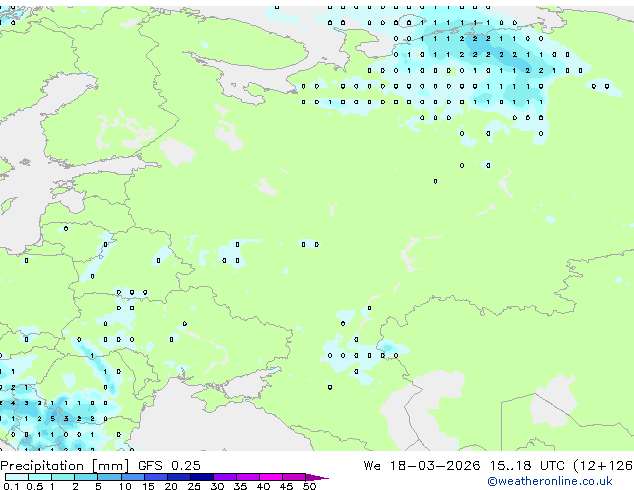
Task: Select the 15–20 mm legend swatch
Action: tap(155, 477)
